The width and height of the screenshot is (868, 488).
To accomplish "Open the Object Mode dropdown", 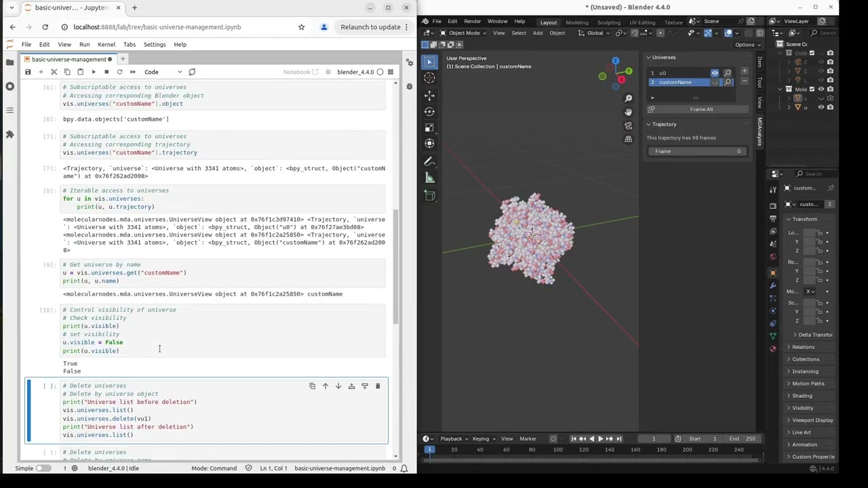I will pyautogui.click(x=465, y=33).
